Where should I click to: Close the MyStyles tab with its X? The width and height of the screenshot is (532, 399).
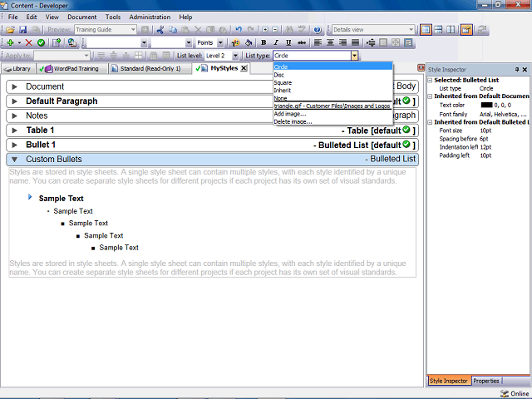click(244, 68)
